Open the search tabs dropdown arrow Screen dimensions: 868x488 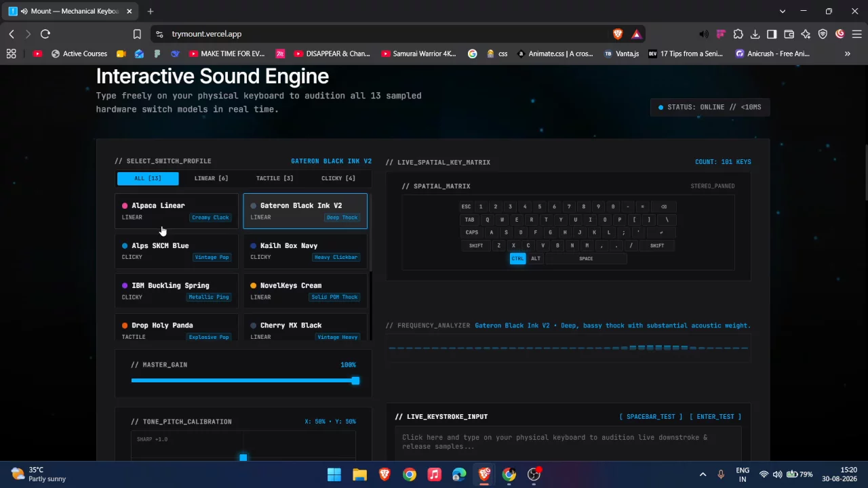coord(783,11)
